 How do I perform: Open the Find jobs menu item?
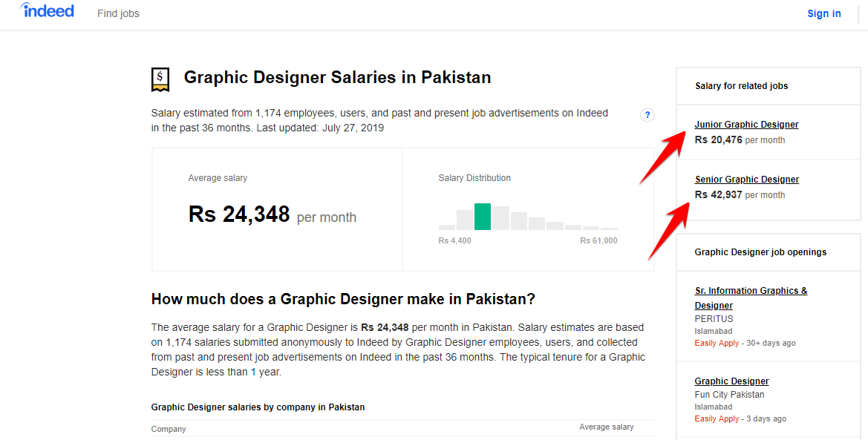coord(118,13)
